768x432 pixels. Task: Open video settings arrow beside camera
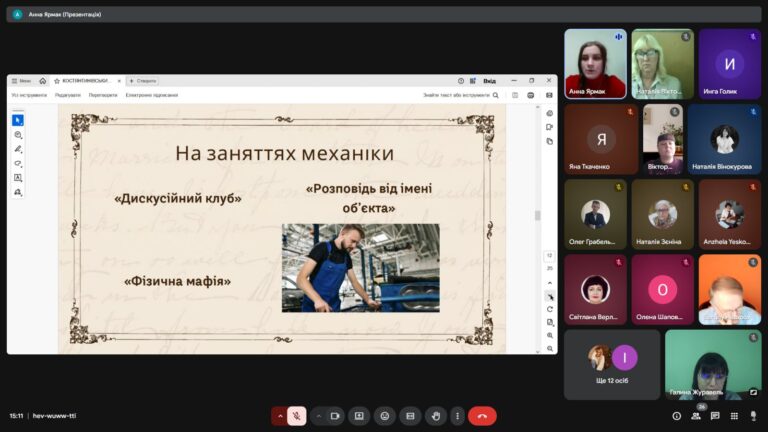point(318,416)
